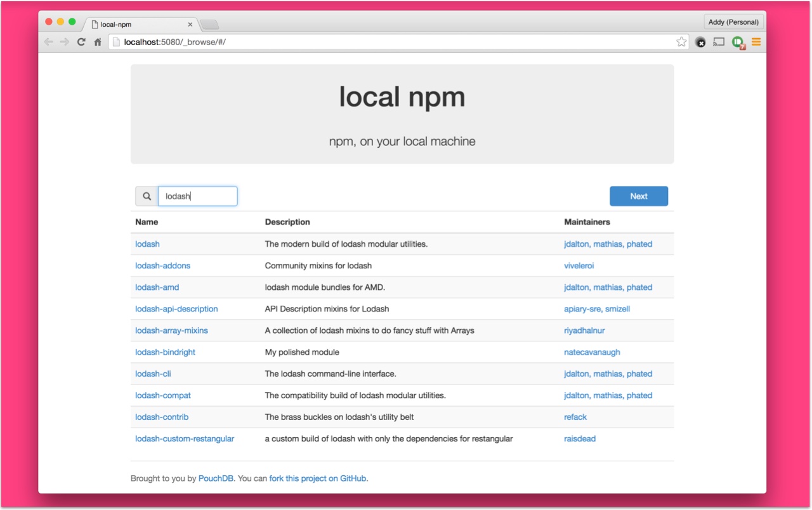Click the dark round extension icon
Viewport: 812px width, 510px height.
tap(700, 42)
